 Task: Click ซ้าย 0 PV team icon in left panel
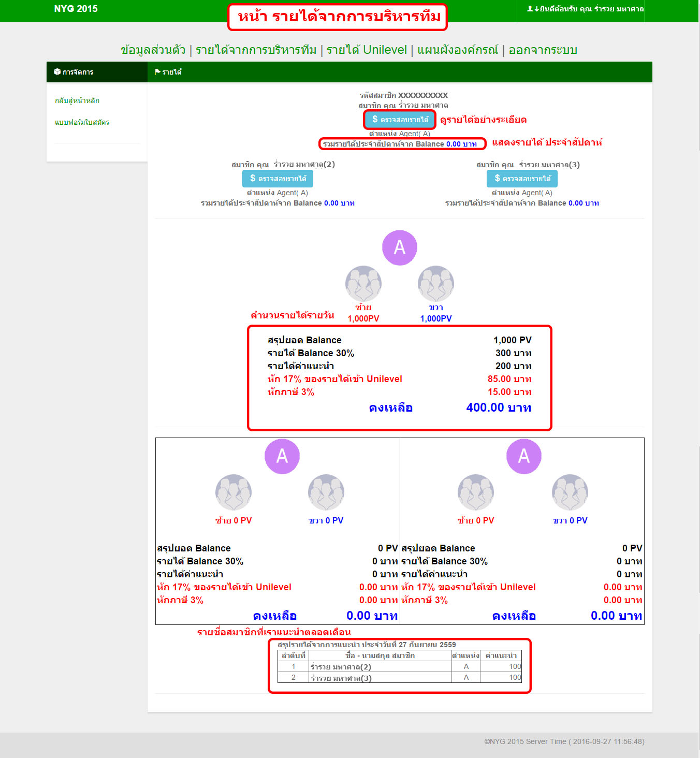point(234,492)
